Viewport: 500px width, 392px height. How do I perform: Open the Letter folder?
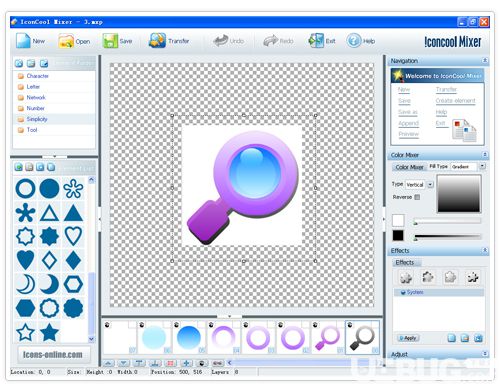[x=33, y=87]
